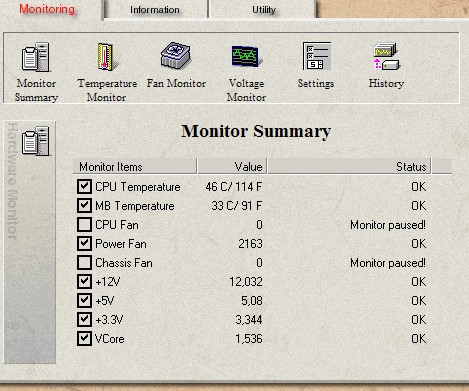Switch to the Information tab

pyautogui.click(x=155, y=10)
